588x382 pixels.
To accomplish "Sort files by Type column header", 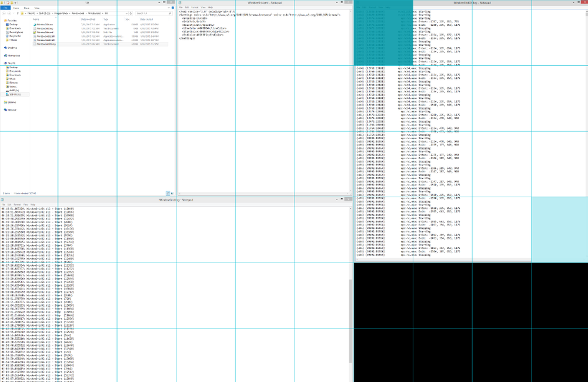I will tap(106, 19).
